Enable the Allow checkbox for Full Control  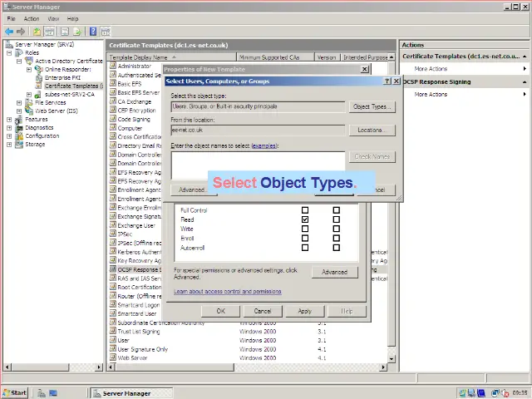305,210
